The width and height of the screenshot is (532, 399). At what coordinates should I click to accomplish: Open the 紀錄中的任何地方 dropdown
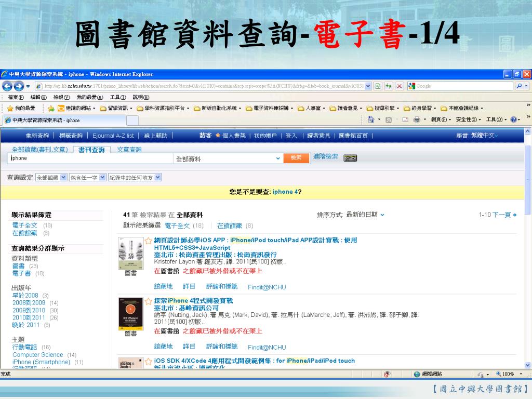point(135,178)
